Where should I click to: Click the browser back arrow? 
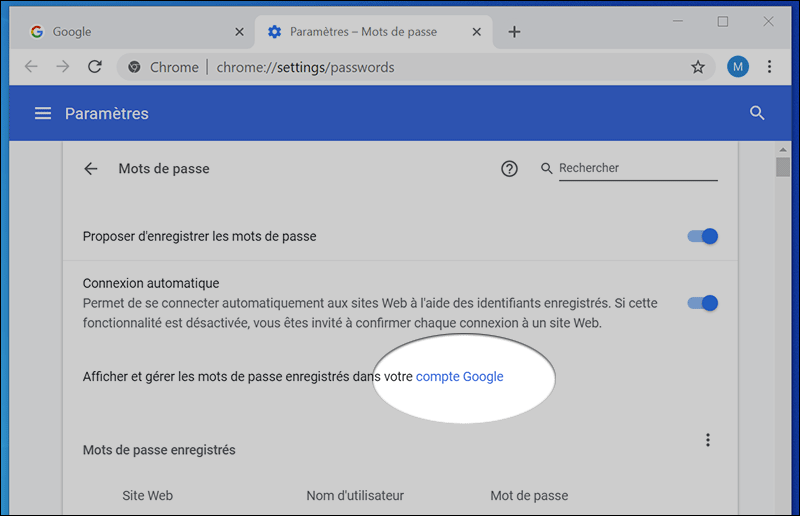click(31, 67)
